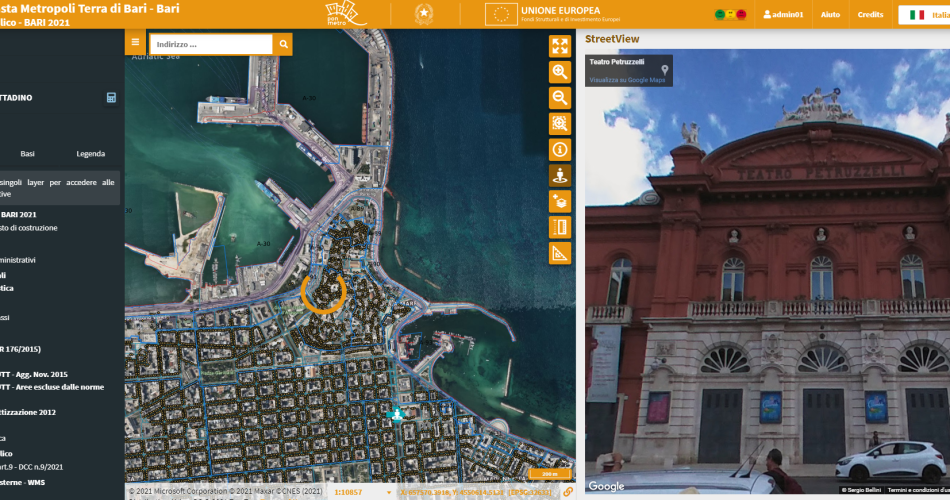The height and width of the screenshot is (500, 950).
Task: Click the Indirizzo address search field
Action: pos(211,44)
